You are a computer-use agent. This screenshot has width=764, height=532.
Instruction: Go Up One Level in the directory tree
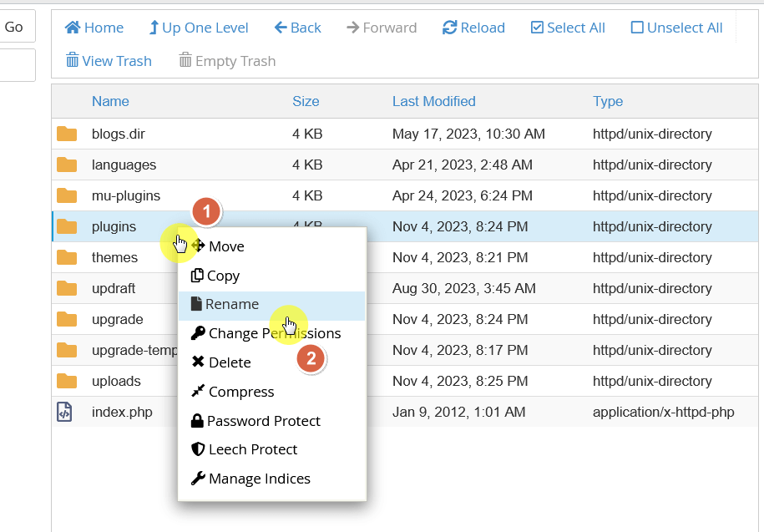point(199,28)
